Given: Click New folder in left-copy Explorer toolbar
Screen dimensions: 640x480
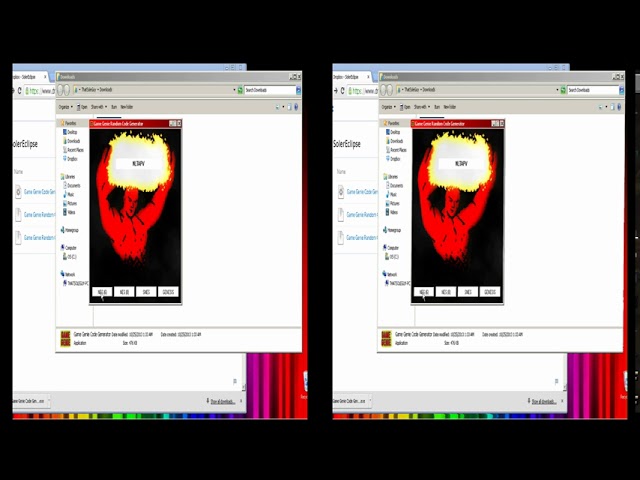Looking at the screenshot, I should coord(127,107).
